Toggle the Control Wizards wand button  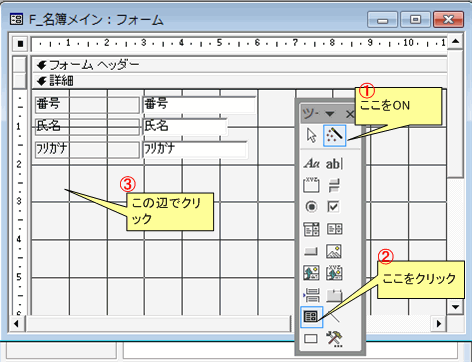tap(334, 136)
